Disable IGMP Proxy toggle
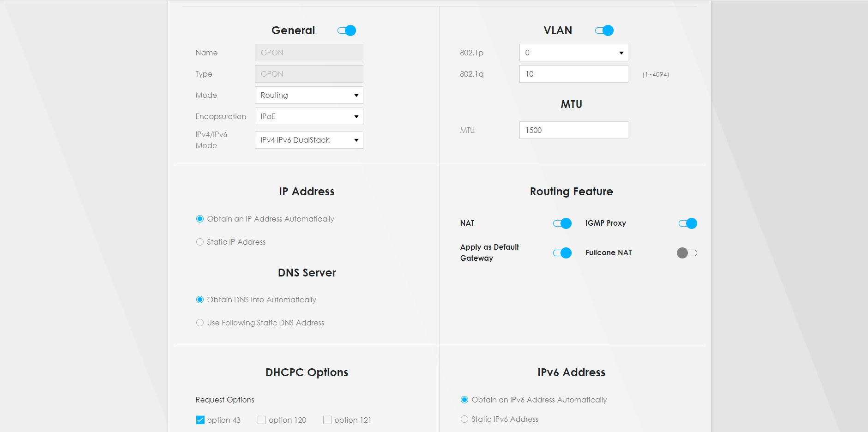Image resolution: width=868 pixels, height=432 pixels. (x=688, y=223)
